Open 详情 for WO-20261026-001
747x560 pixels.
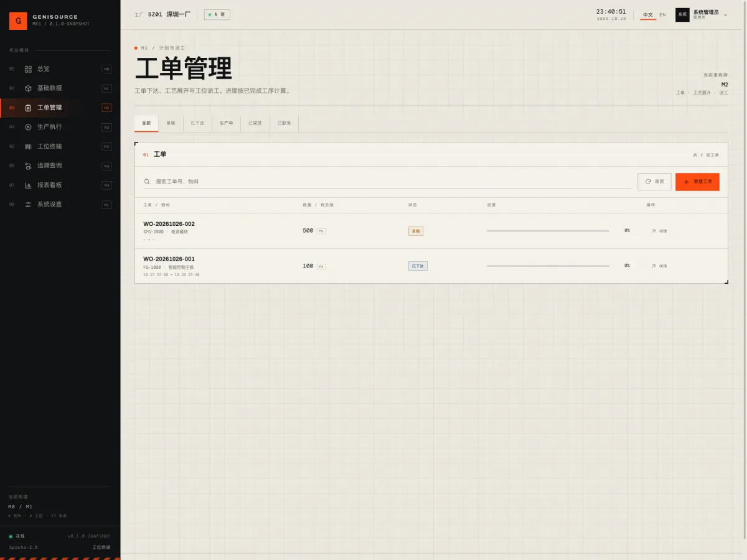[659, 266]
